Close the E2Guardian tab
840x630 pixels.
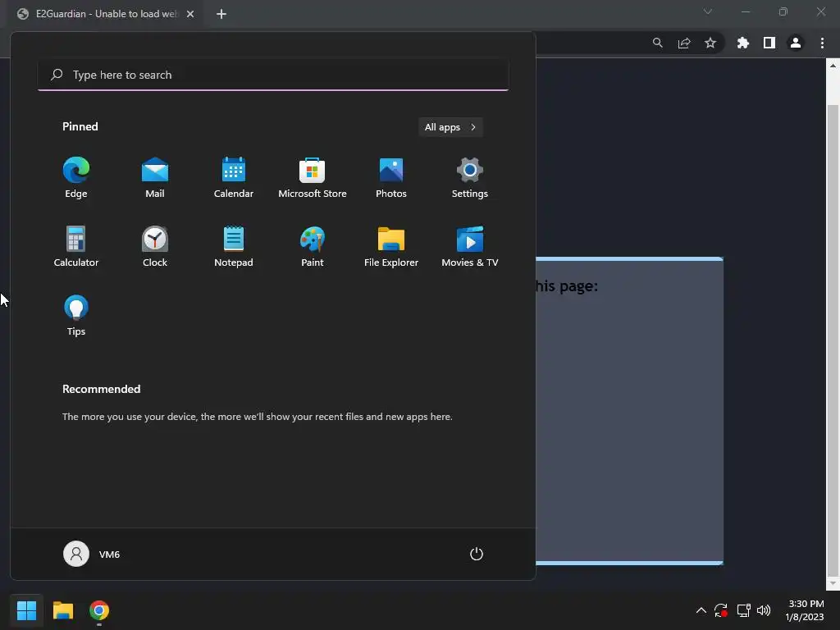pyautogui.click(x=190, y=14)
